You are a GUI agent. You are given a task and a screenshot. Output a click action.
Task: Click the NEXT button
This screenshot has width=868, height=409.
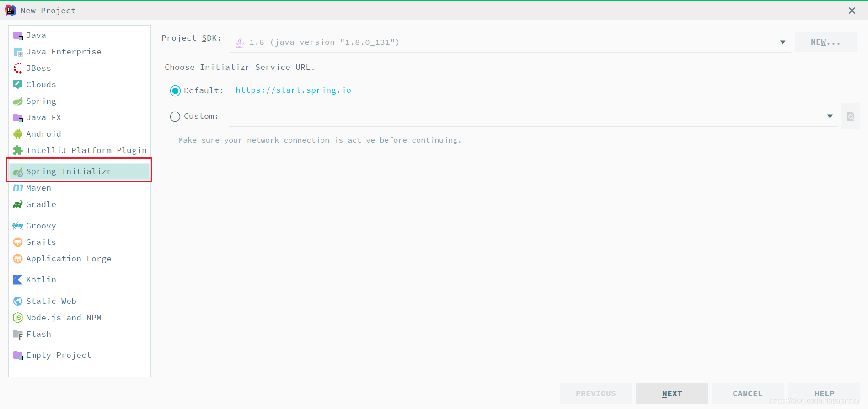[672, 393]
